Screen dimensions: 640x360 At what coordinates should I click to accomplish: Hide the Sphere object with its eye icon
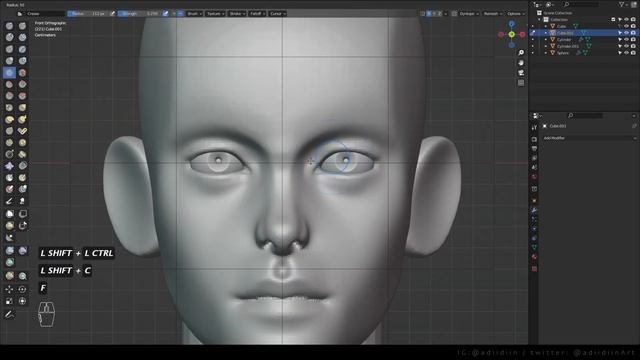pos(627,53)
